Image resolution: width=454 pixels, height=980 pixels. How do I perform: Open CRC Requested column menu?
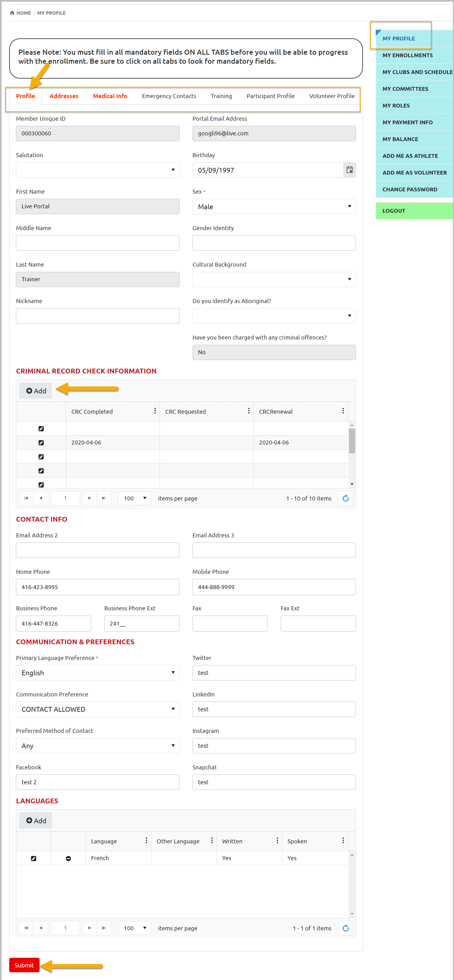[249, 411]
